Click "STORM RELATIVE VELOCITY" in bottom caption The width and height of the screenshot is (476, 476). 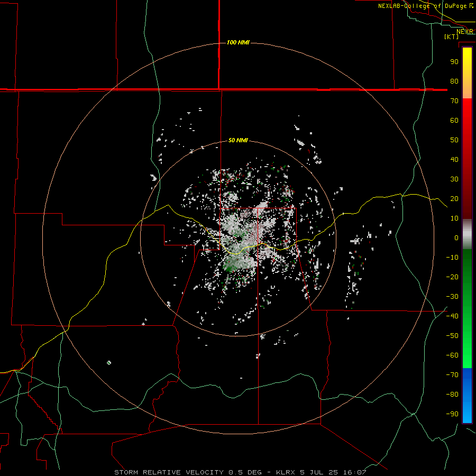click(x=169, y=472)
